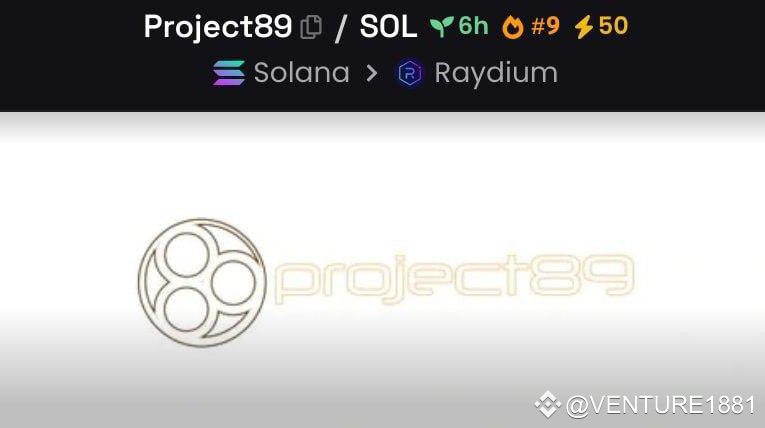Click the yellow lightning boost icon
Viewport: 765px width, 428px height.
coord(584,26)
